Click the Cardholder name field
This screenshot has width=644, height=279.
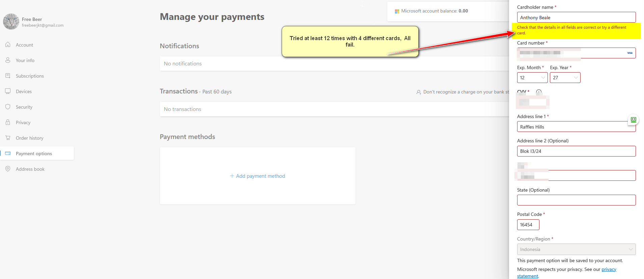click(576, 17)
